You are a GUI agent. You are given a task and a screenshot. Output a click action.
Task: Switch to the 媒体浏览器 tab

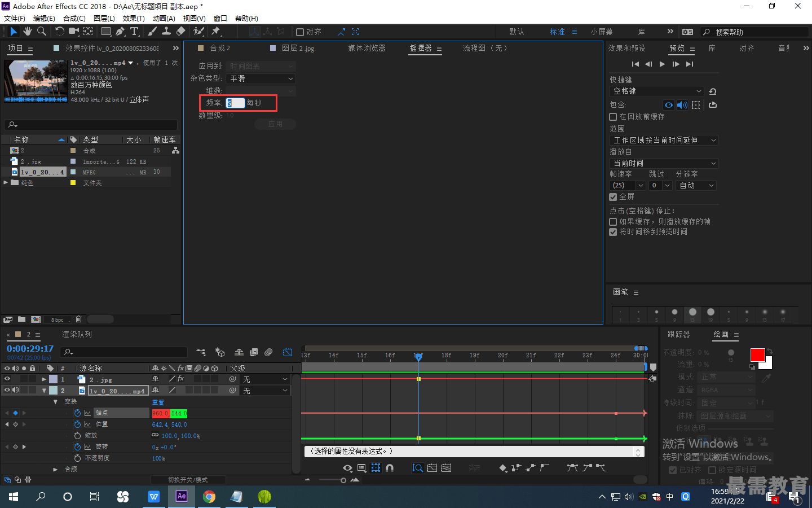coord(367,49)
